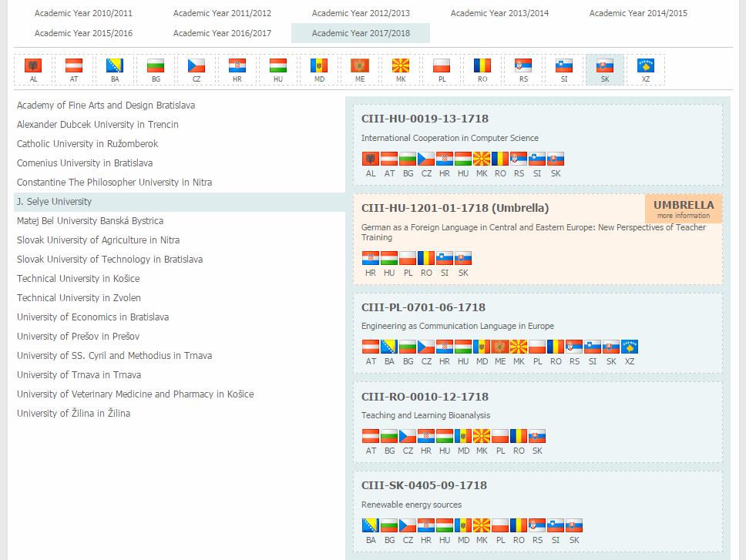
Task: Click MK flag in CIII-HU-0019 network card
Action: pyautogui.click(x=482, y=159)
